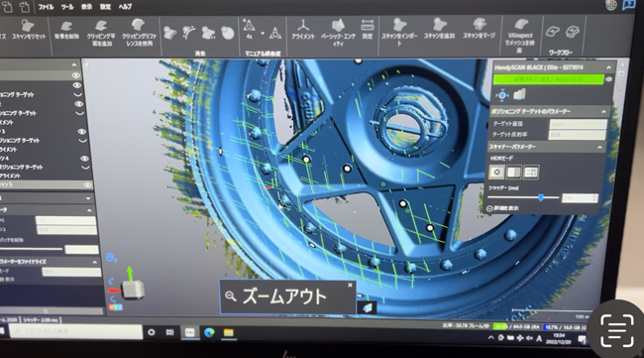Select the third HDRモード button
The image size is (644, 358).
(x=531, y=173)
